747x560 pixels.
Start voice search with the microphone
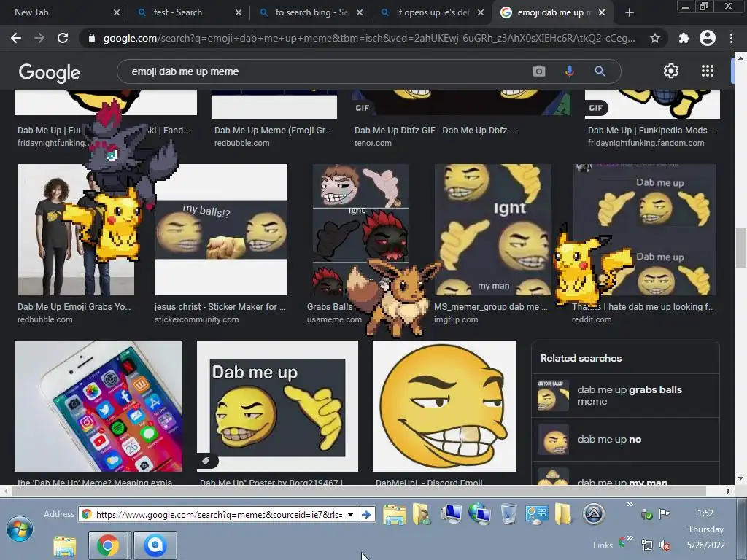click(569, 71)
